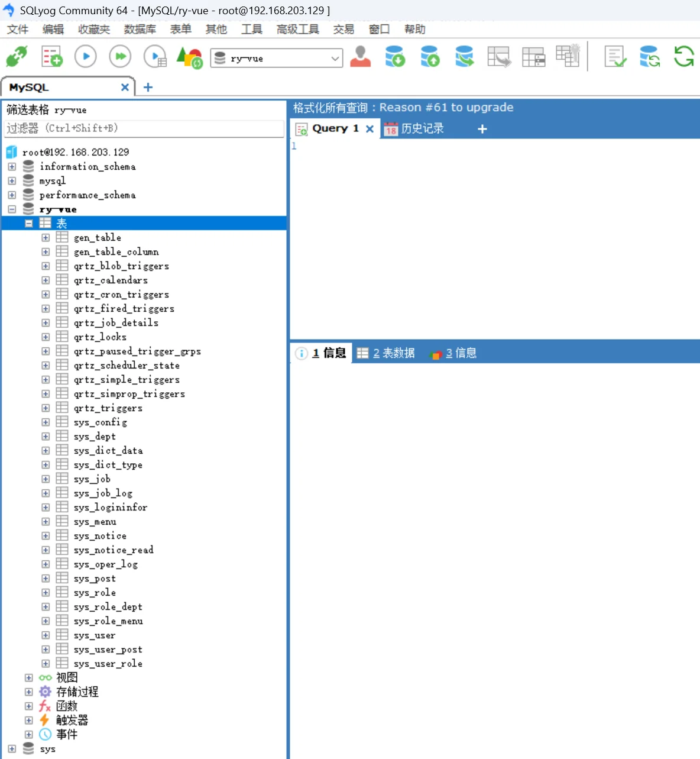The height and width of the screenshot is (759, 700).
Task: Click database icon with green right arrow
Action: pyautogui.click(x=465, y=56)
